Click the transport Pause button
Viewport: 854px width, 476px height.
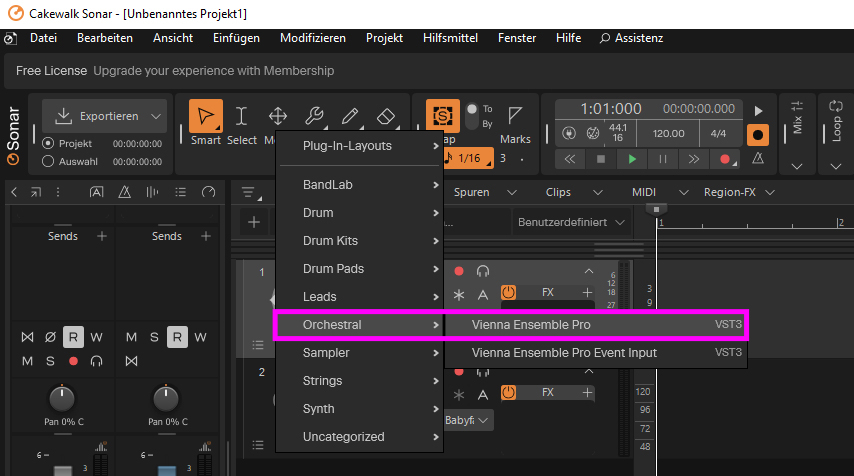(663, 159)
